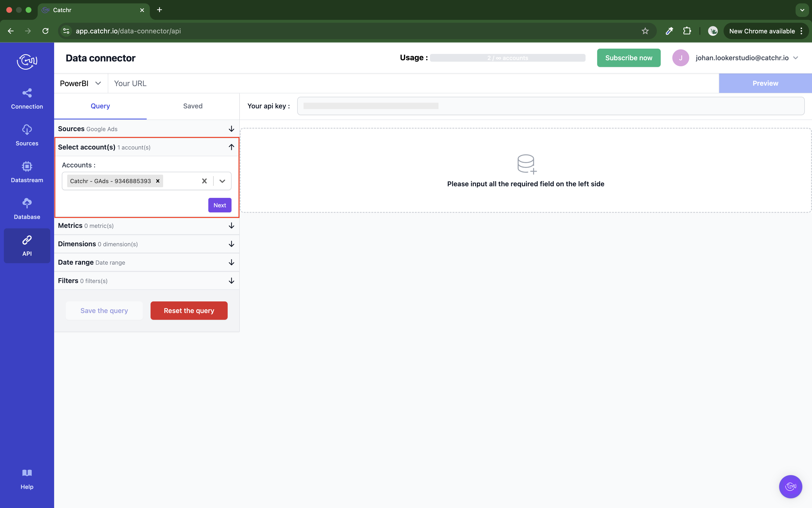Open the Catchr chat widget
Image resolution: width=812 pixels, height=508 pixels.
tap(790, 486)
